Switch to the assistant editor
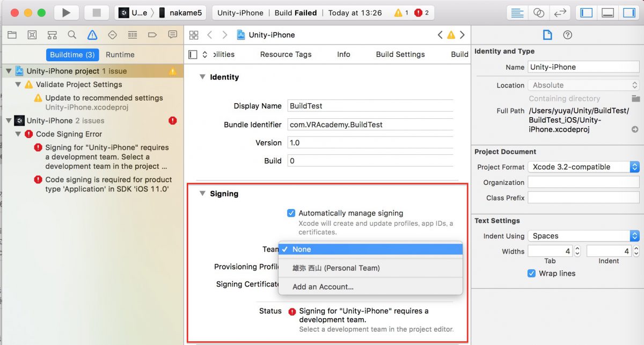This screenshot has height=345, width=644. click(539, 12)
